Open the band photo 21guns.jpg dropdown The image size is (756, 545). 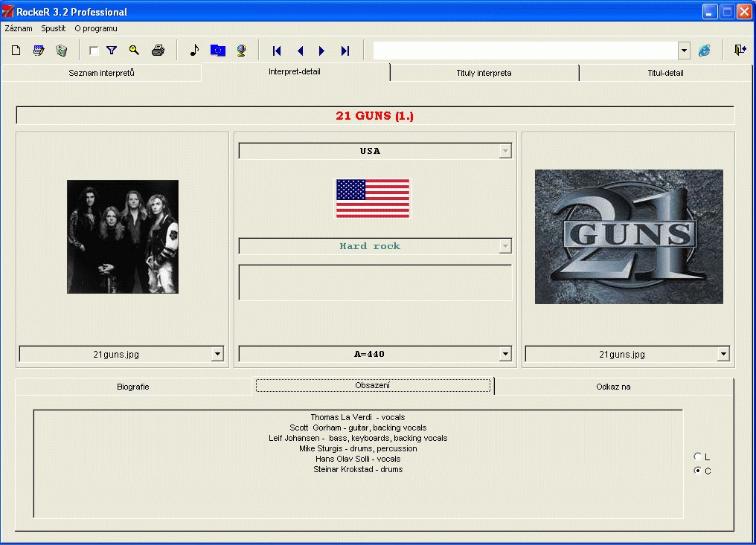coord(217,354)
